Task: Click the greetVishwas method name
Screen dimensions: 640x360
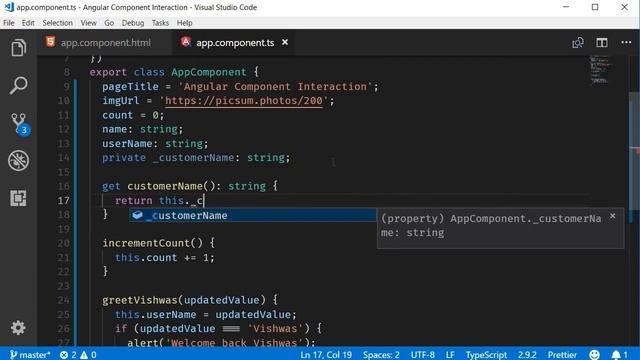Action: pos(140,300)
